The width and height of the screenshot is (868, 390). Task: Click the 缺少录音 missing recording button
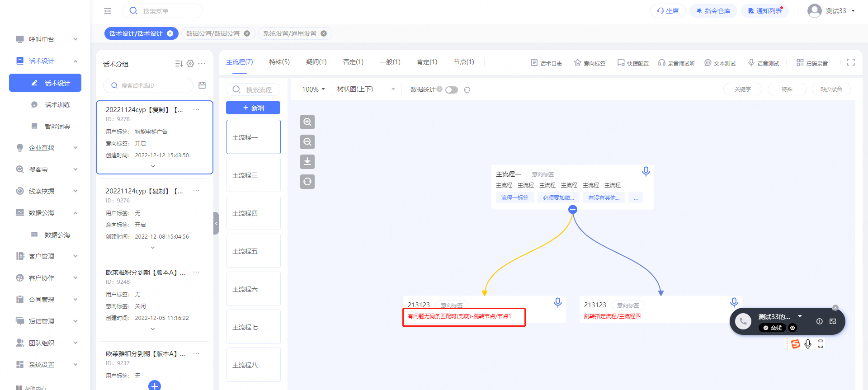831,89
